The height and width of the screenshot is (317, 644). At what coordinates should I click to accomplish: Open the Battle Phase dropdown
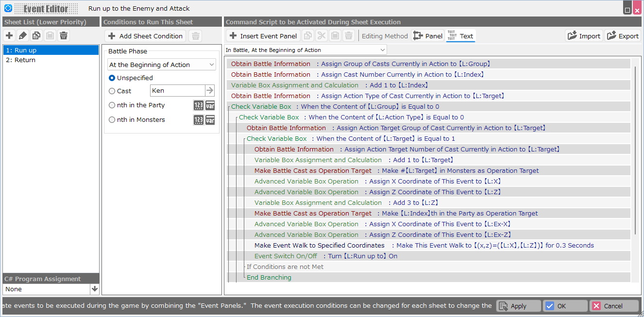pos(162,65)
